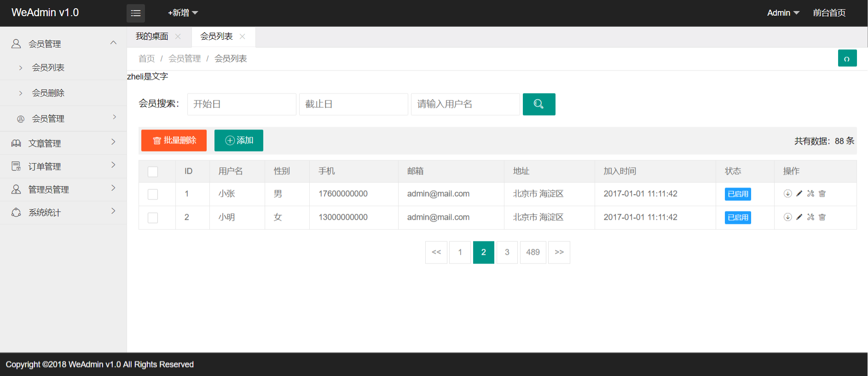This screenshot has width=868, height=376.
Task: Click the green magnifier search button
Action: 538,104
